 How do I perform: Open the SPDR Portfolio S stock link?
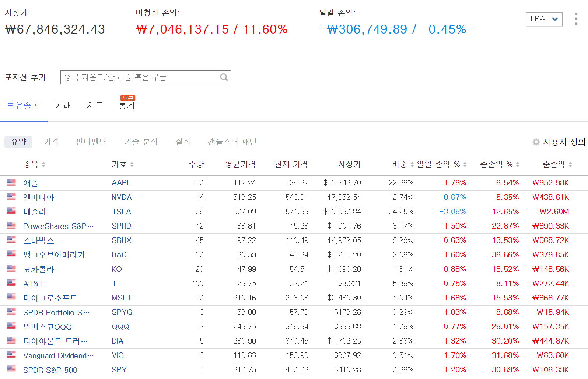[x=56, y=312]
